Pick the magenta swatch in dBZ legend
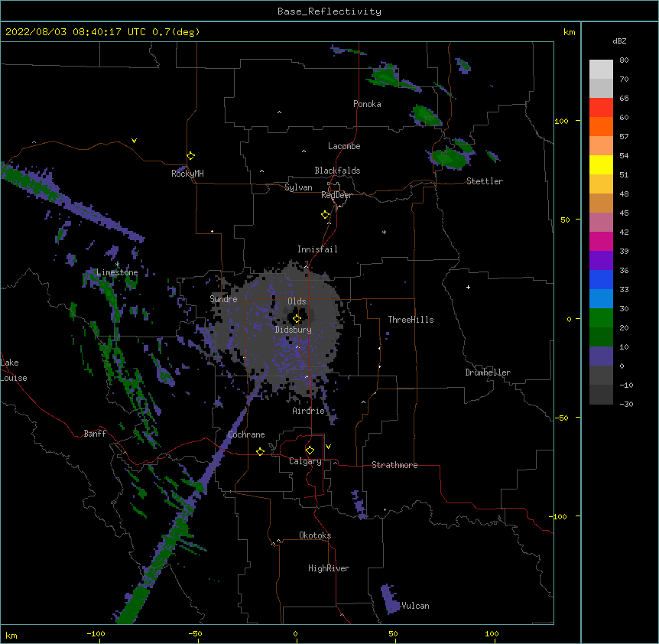 coord(601,241)
